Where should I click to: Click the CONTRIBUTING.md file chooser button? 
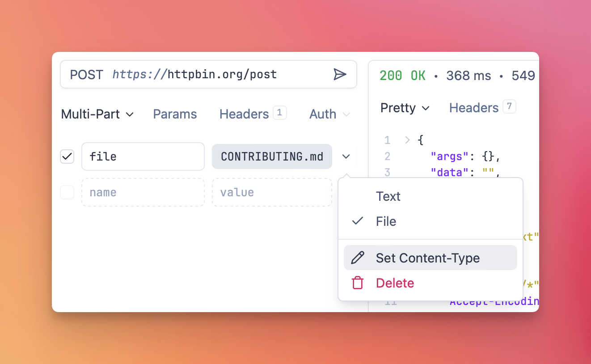(x=272, y=157)
